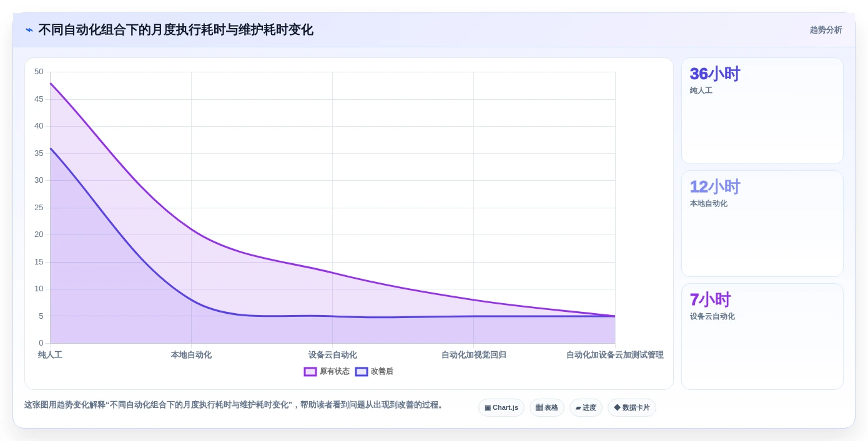Click the 原有状态 purple legend swatch
Screen dimensions: 868x441
click(x=310, y=372)
